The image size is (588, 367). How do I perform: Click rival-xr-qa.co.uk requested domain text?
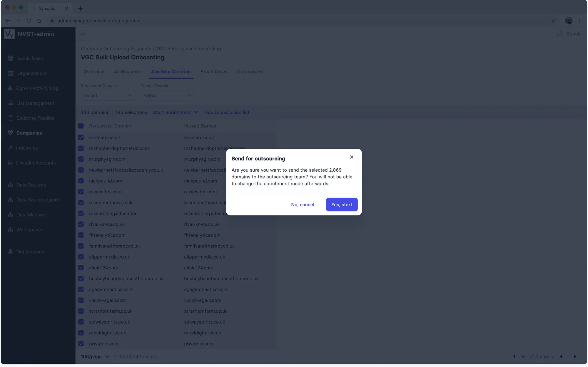[x=107, y=224]
